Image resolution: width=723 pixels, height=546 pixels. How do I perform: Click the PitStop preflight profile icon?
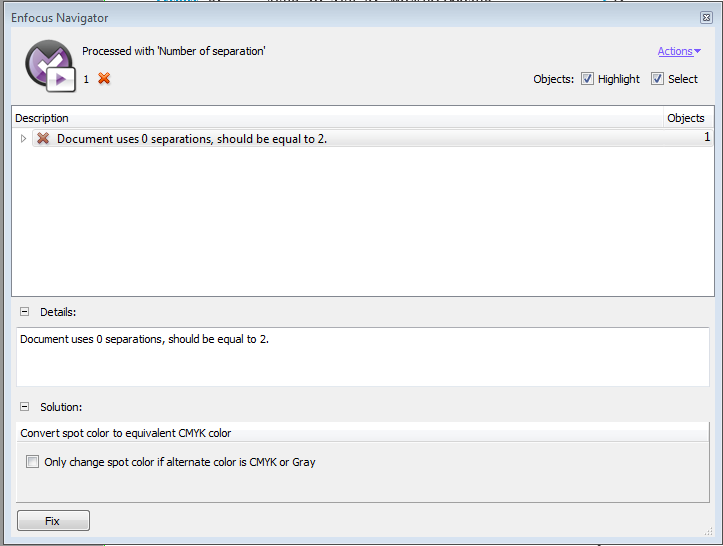click(x=51, y=66)
